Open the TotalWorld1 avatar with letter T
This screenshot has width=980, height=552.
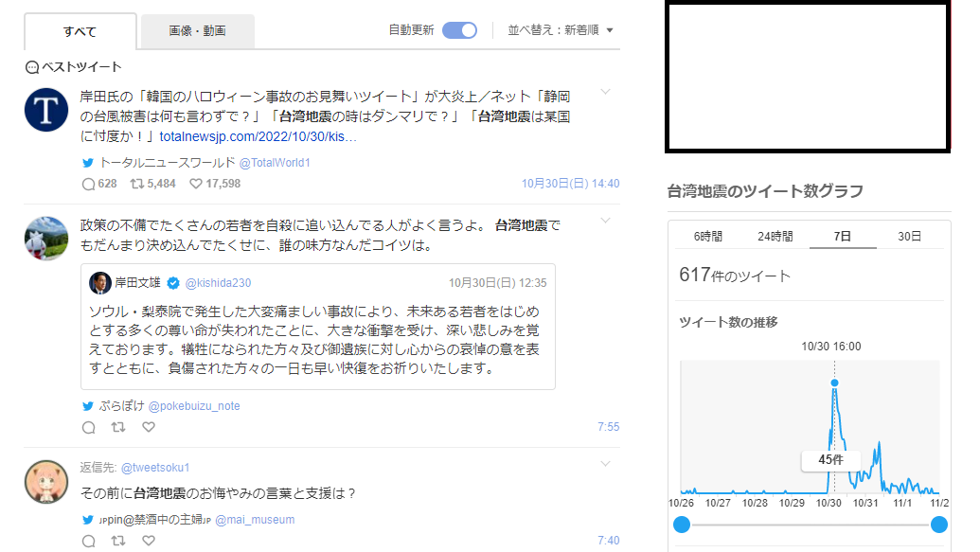pos(46,110)
